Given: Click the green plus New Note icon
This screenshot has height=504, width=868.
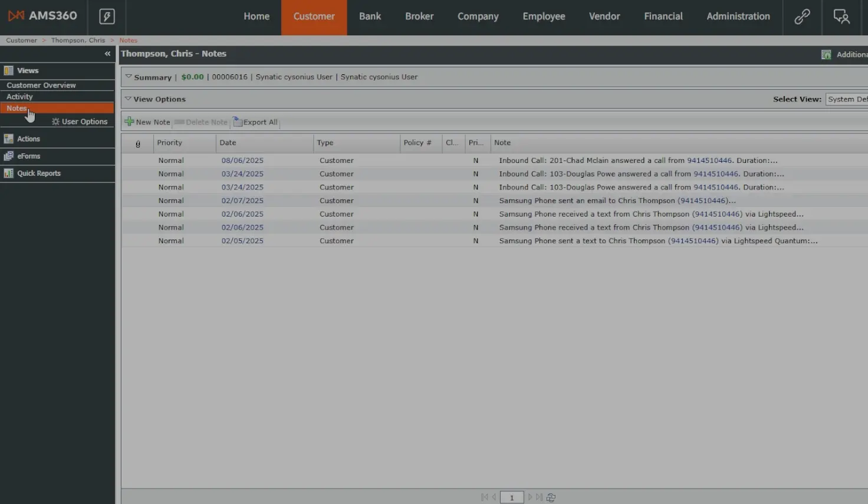Looking at the screenshot, I should pos(129,122).
